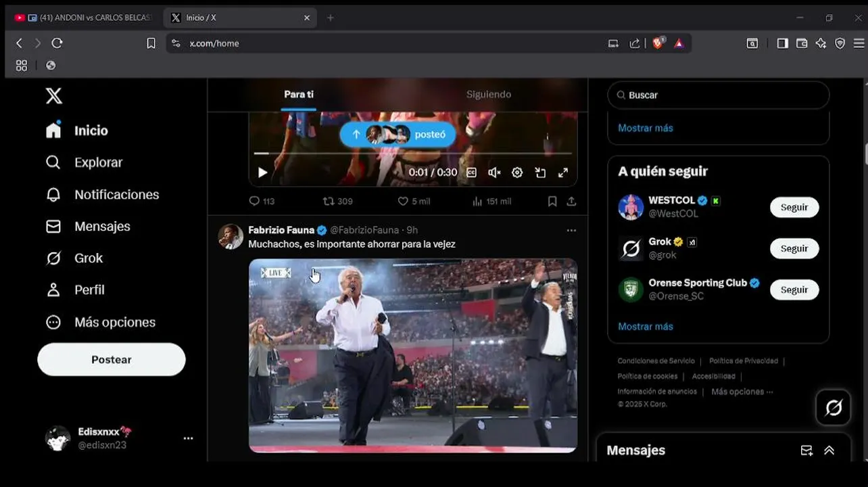Viewport: 868px width, 487px height.
Task: Open Política de Privacidad link
Action: coord(744,361)
